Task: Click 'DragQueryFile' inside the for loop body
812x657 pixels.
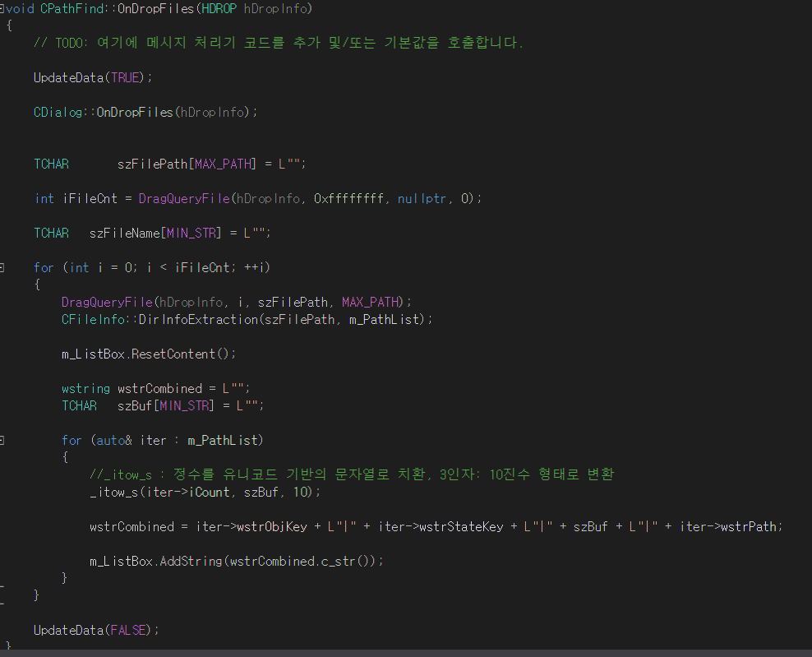Action: tap(107, 302)
